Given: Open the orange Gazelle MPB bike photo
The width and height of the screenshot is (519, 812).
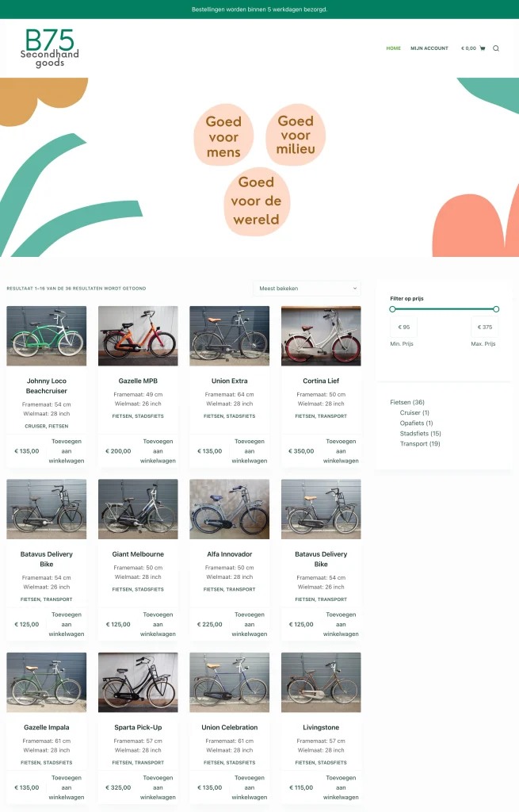Looking at the screenshot, I should (138, 335).
